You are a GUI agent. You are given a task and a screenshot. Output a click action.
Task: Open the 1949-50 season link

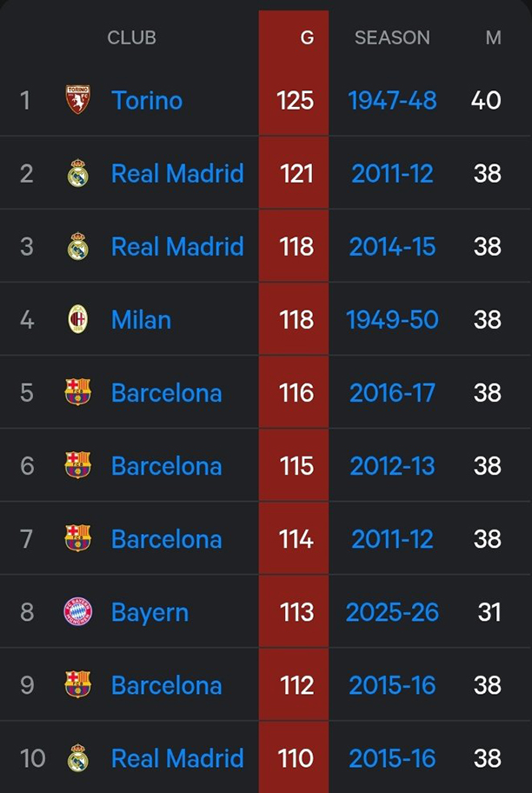coord(392,319)
